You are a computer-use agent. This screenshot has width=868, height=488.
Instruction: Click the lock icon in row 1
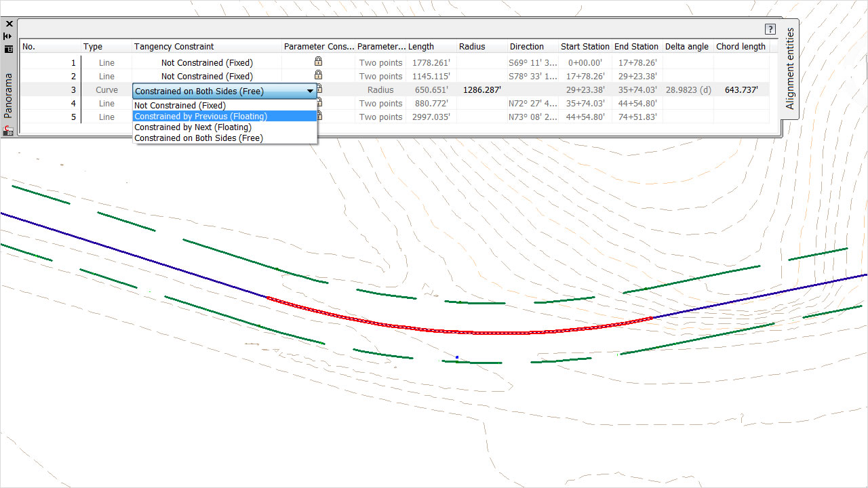coord(318,62)
